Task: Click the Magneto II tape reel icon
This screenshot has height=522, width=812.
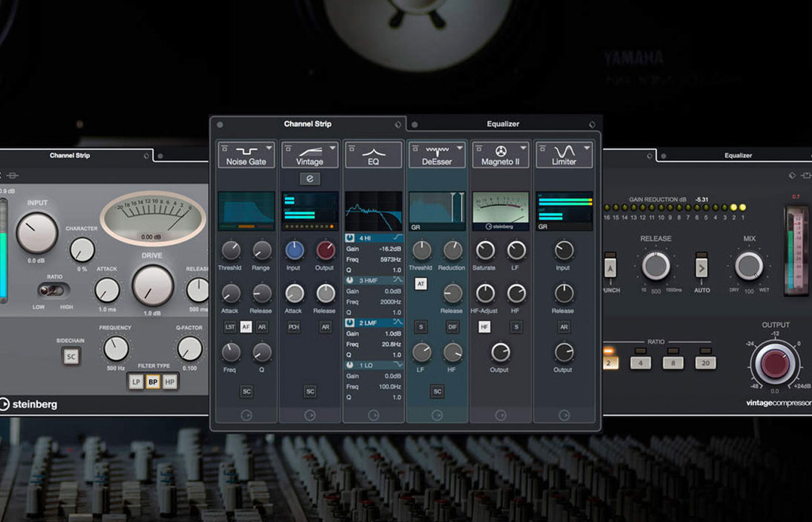Action: [501, 151]
